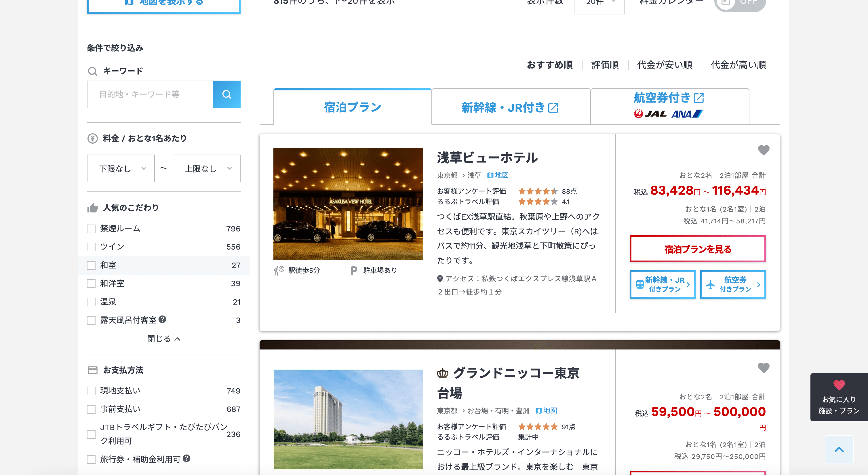Favorite 浅草ビューホテル with the heart icon
Image resolution: width=868 pixels, height=475 pixels.
pyautogui.click(x=763, y=150)
